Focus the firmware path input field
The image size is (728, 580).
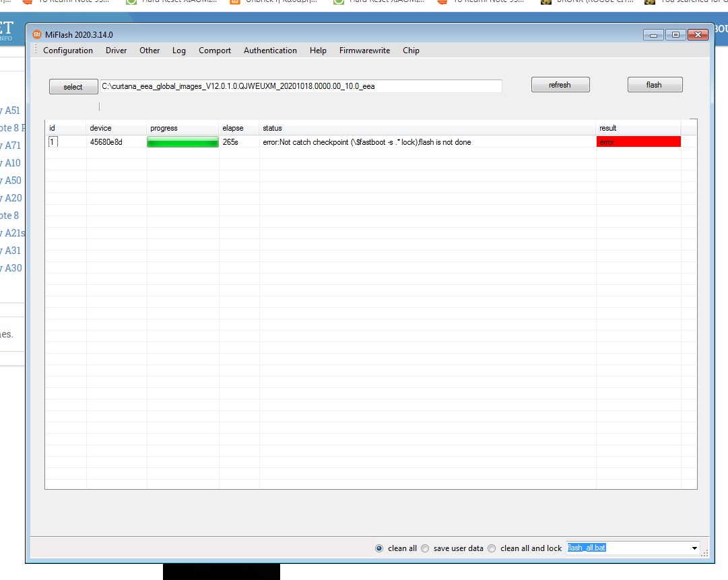coord(301,86)
